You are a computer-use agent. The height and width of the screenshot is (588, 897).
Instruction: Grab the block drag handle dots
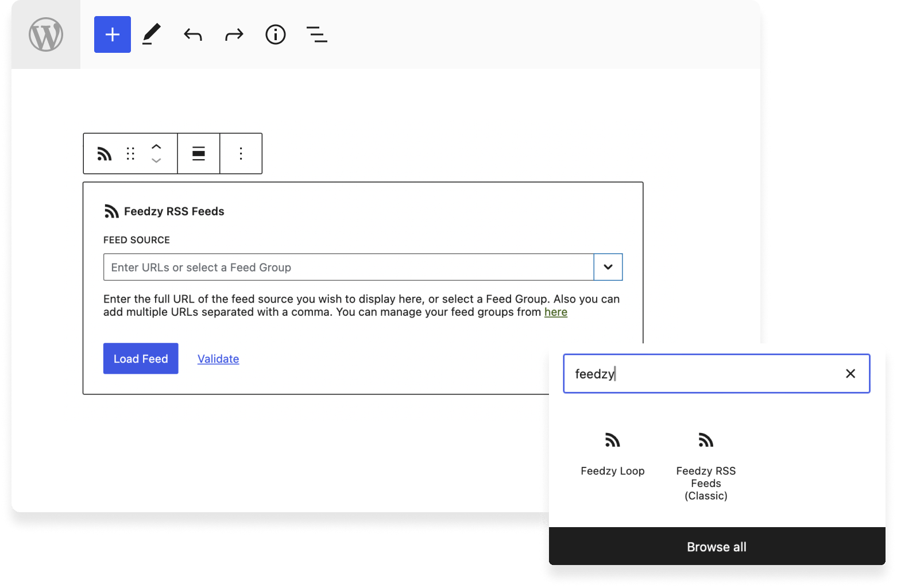click(130, 153)
